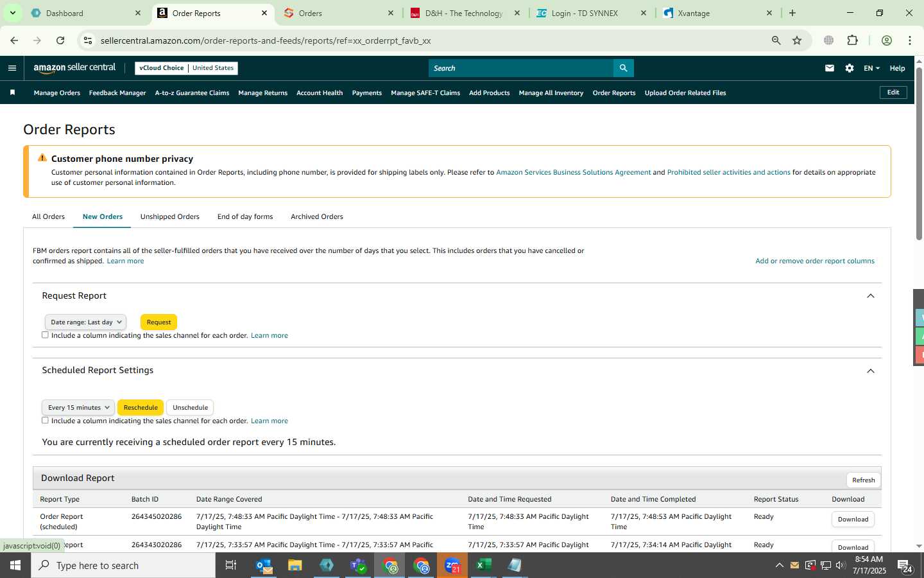Collapse the Scheduled Report Settings section

tap(871, 371)
